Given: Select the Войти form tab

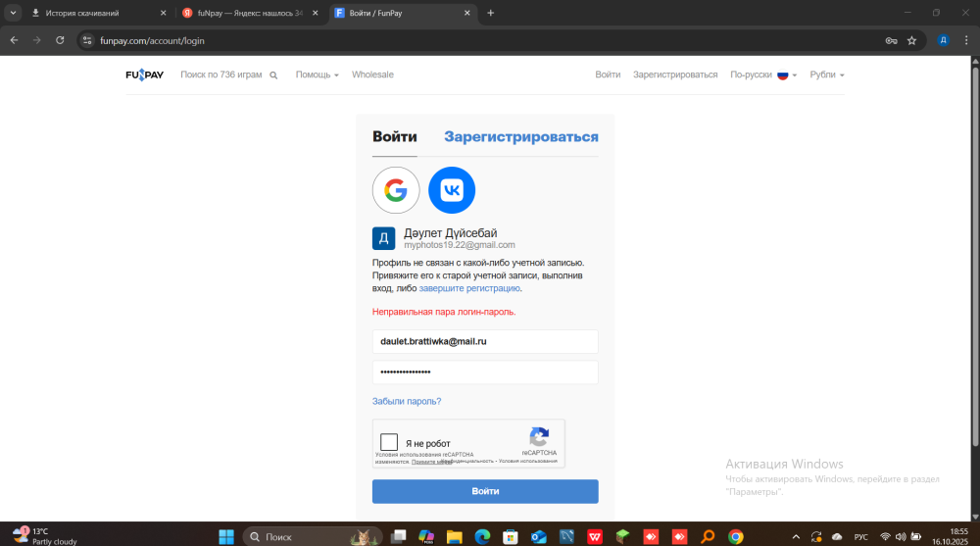Looking at the screenshot, I should click(394, 137).
